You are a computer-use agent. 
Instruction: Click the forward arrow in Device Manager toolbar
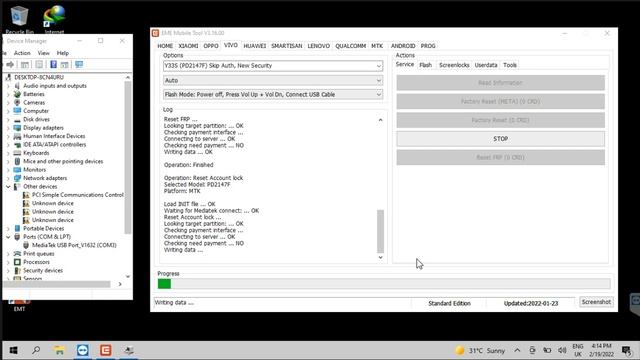click(x=11, y=64)
